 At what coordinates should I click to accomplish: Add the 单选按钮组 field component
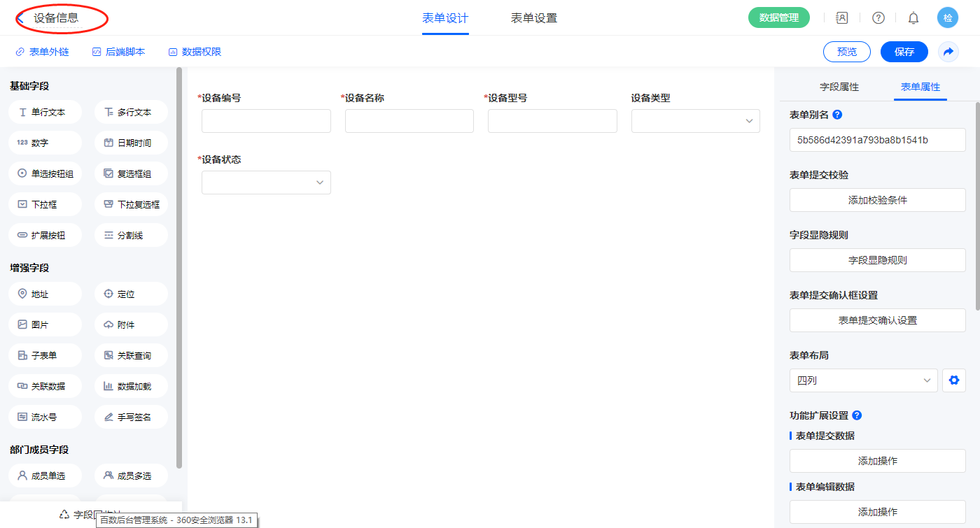click(x=45, y=173)
